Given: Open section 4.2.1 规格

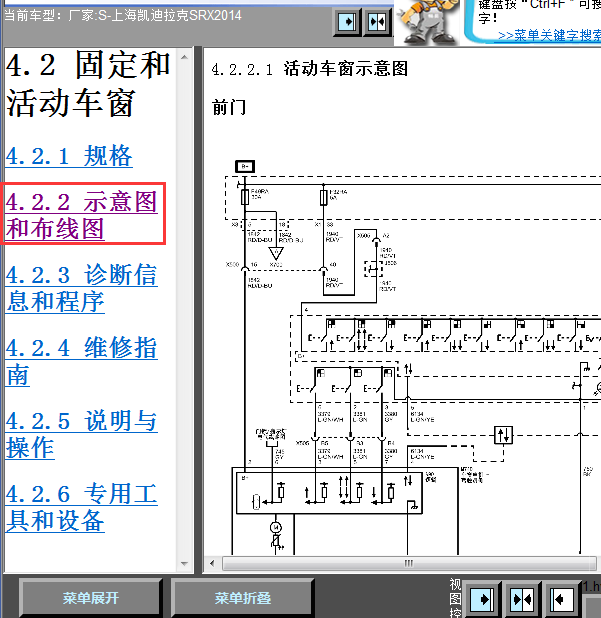Looking at the screenshot, I should [x=69, y=156].
